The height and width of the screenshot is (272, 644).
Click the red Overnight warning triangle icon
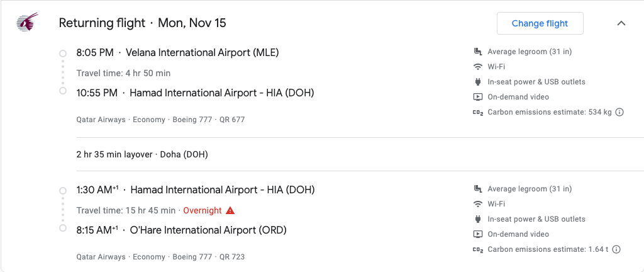(x=230, y=210)
